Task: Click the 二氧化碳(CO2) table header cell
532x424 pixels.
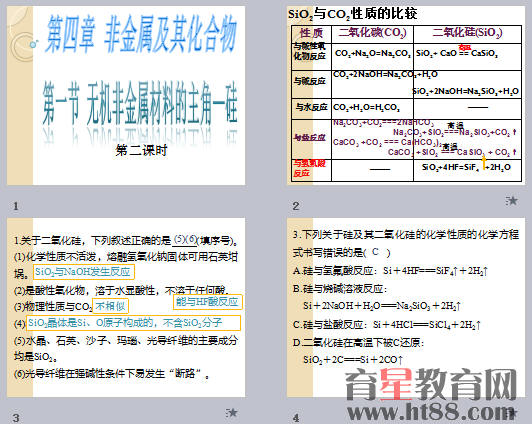Action: 372,34
